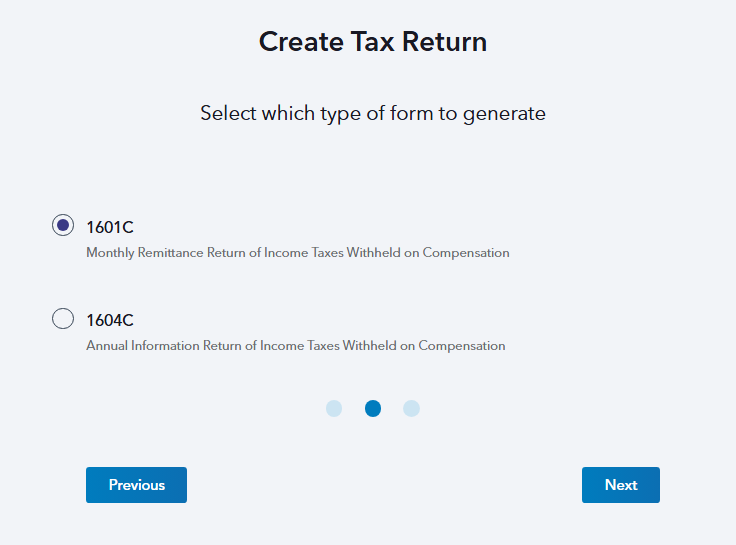
Task: Choose the 1604C radio button
Action: (63, 319)
